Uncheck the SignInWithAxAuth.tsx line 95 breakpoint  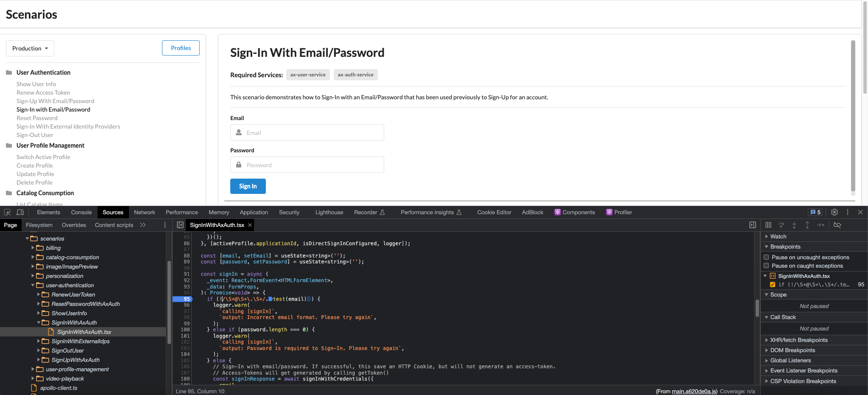tap(773, 284)
